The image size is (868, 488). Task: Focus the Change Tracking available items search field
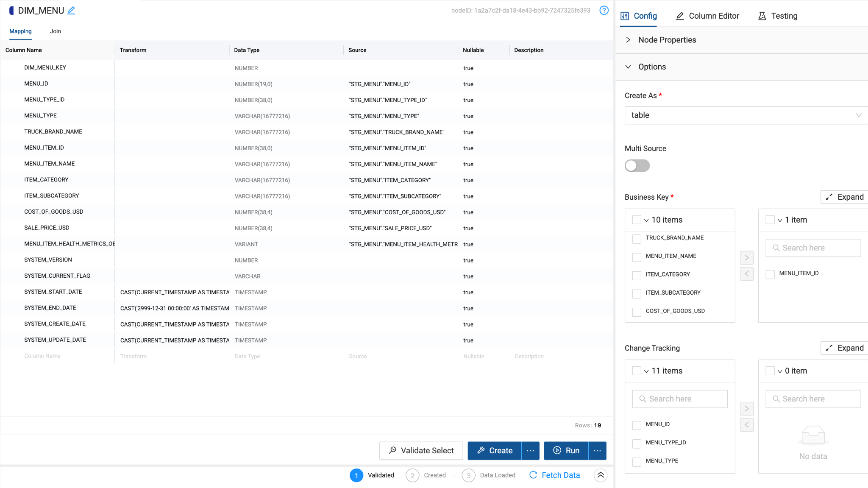tap(680, 399)
